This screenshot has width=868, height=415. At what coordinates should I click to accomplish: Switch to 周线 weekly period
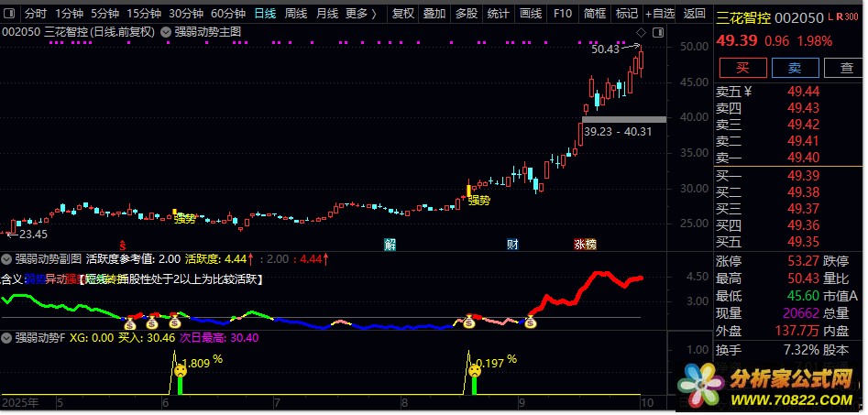pyautogui.click(x=296, y=13)
